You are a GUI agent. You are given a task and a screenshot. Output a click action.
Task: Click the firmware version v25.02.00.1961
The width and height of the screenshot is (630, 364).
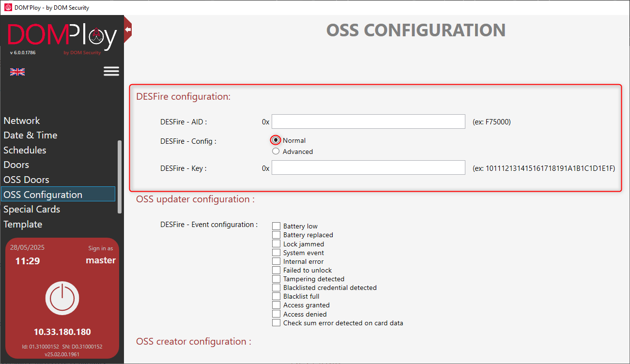pyautogui.click(x=62, y=354)
